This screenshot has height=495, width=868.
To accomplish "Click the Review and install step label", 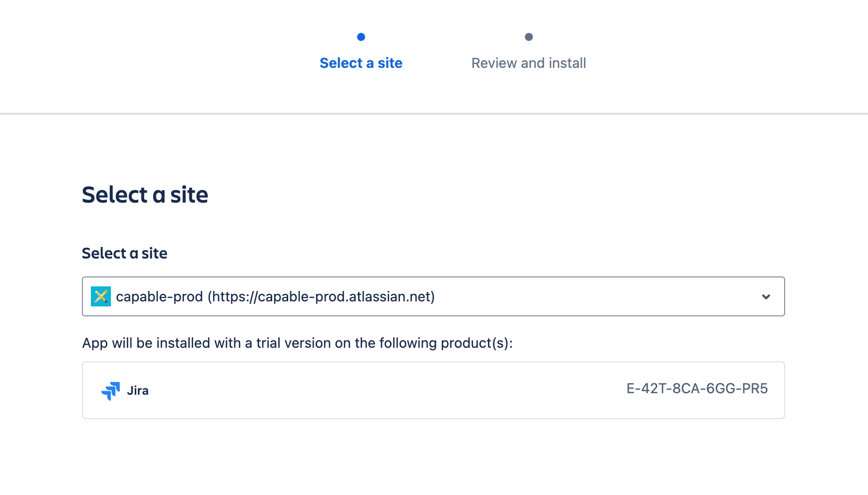I will (528, 63).
